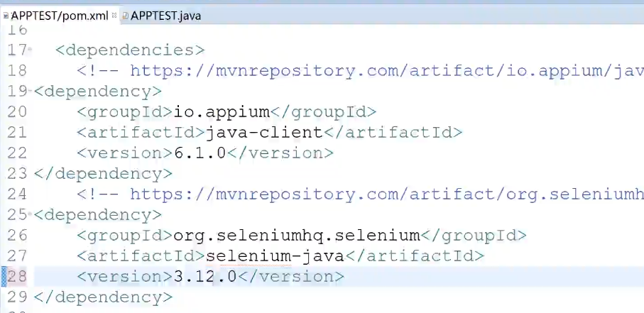Image resolution: width=644 pixels, height=313 pixels.
Task: Close the APPTEST/pom.xml tab
Action: pyautogui.click(x=114, y=16)
